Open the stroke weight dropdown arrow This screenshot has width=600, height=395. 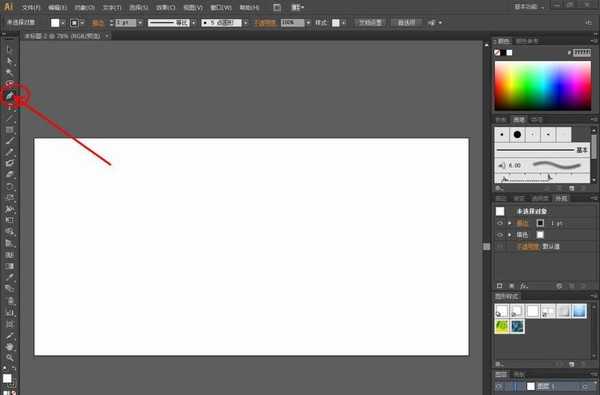pos(140,23)
